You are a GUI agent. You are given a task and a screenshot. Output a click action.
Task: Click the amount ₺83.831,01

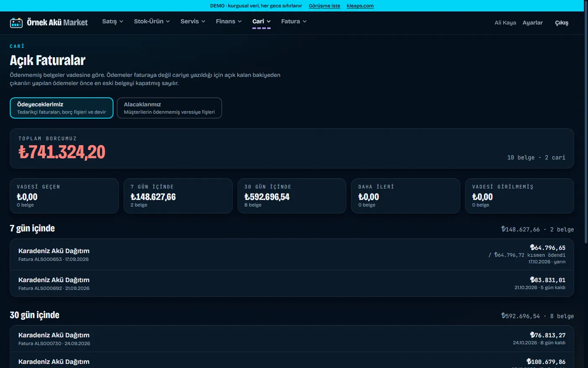click(548, 280)
